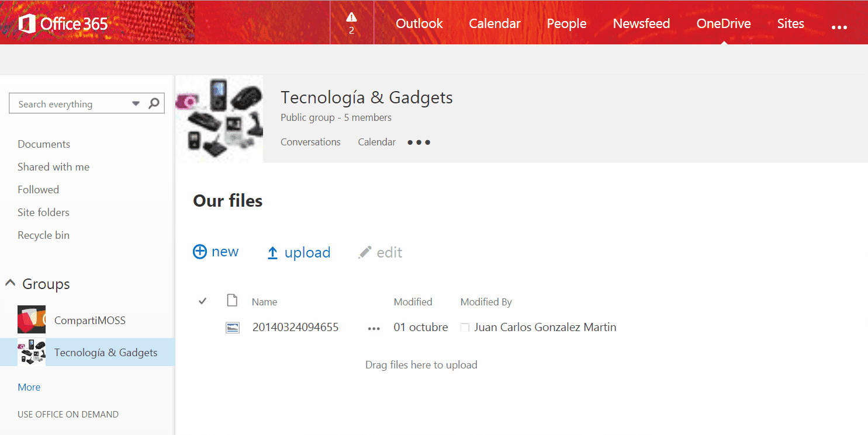Viewport: 868px width, 435px height.
Task: Click the new document label
Action: click(225, 252)
